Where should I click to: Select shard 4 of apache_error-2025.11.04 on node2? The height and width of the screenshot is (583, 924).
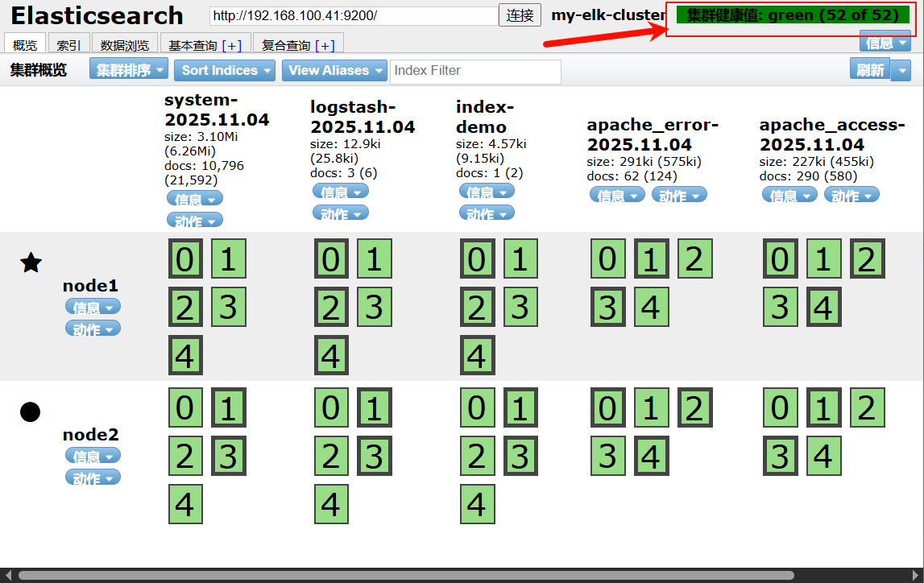[651, 456]
